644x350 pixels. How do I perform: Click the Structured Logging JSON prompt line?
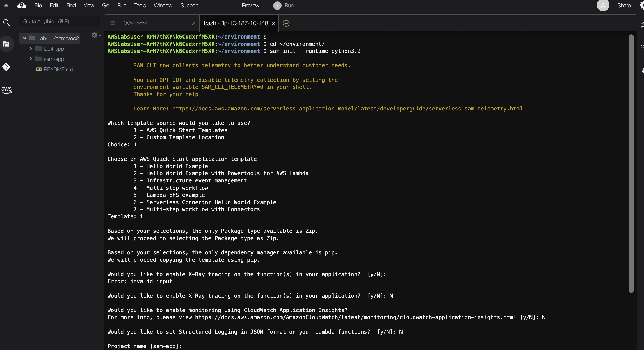(255, 332)
